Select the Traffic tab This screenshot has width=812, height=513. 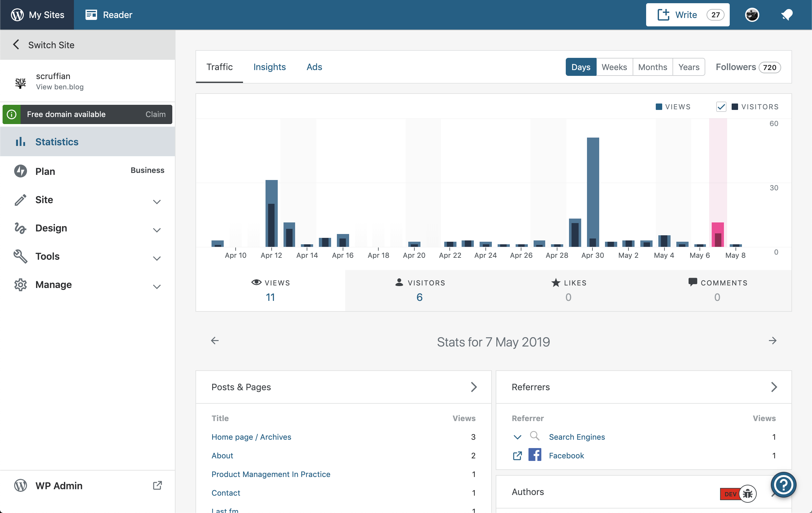click(x=220, y=67)
